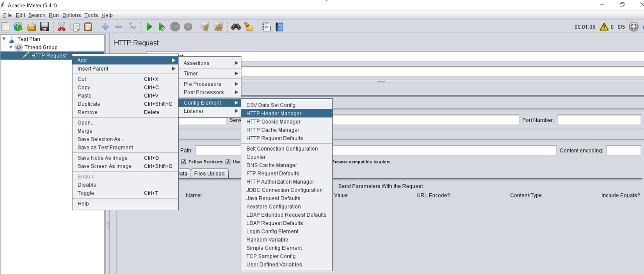
Task: Click Remove in context menu
Action: click(x=125, y=112)
